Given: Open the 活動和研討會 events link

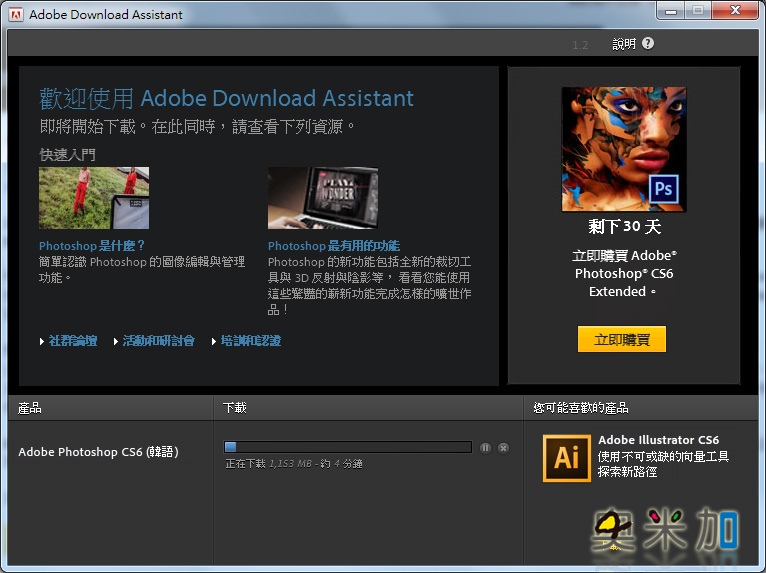Looking at the screenshot, I should [159, 341].
